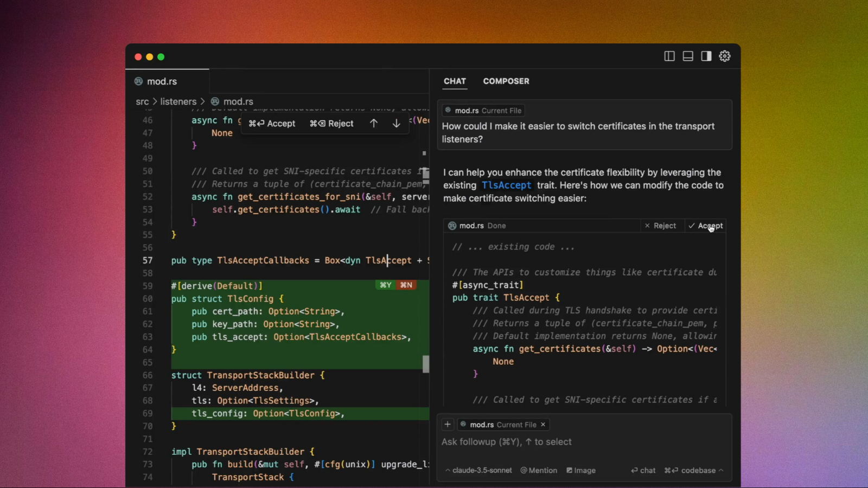The height and width of the screenshot is (488, 868).
Task: Add context with the plus button
Action: [448, 425]
